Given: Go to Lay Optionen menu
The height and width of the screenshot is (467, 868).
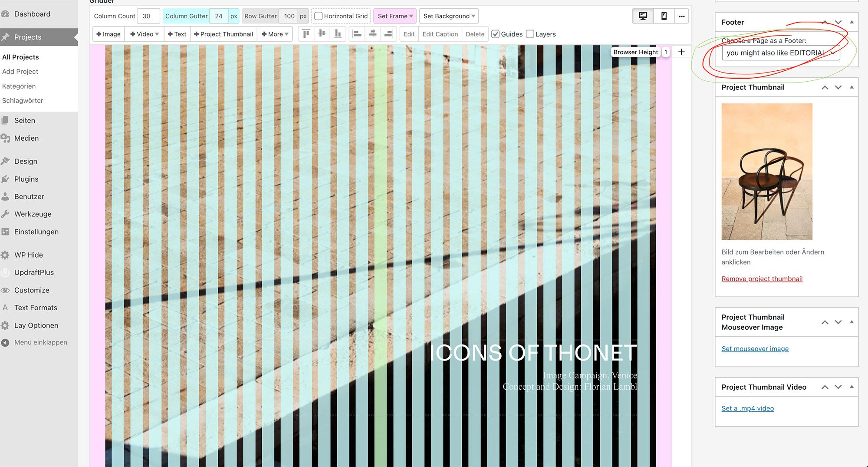Looking at the screenshot, I should click(36, 325).
